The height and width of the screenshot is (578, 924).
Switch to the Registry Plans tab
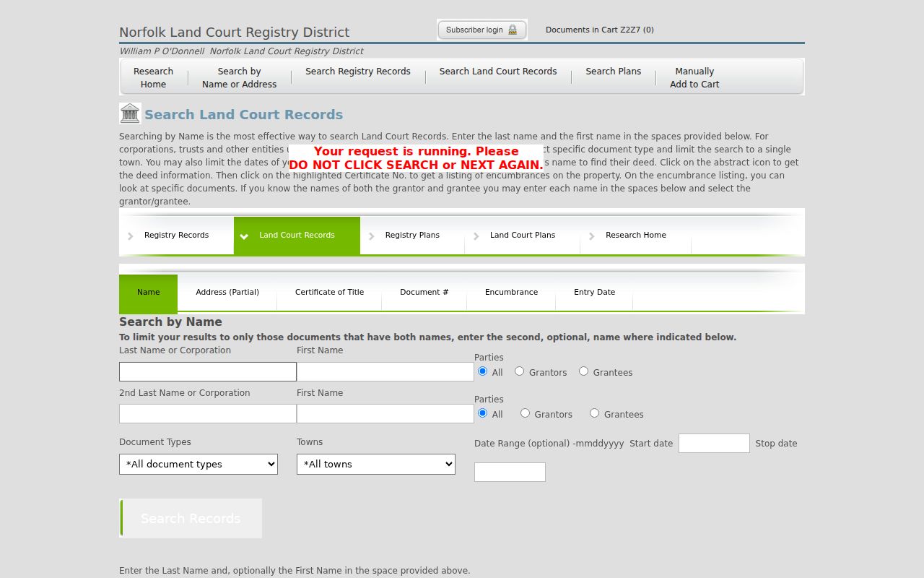412,236
